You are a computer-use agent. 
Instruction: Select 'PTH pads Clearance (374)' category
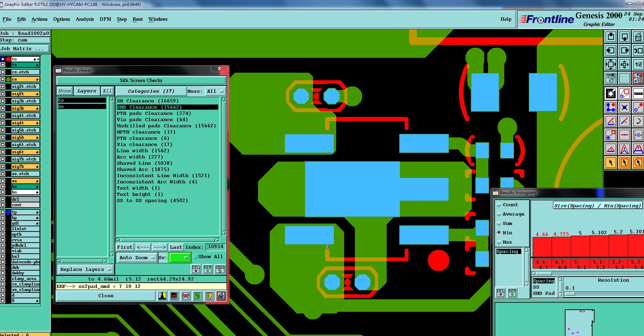tap(154, 113)
